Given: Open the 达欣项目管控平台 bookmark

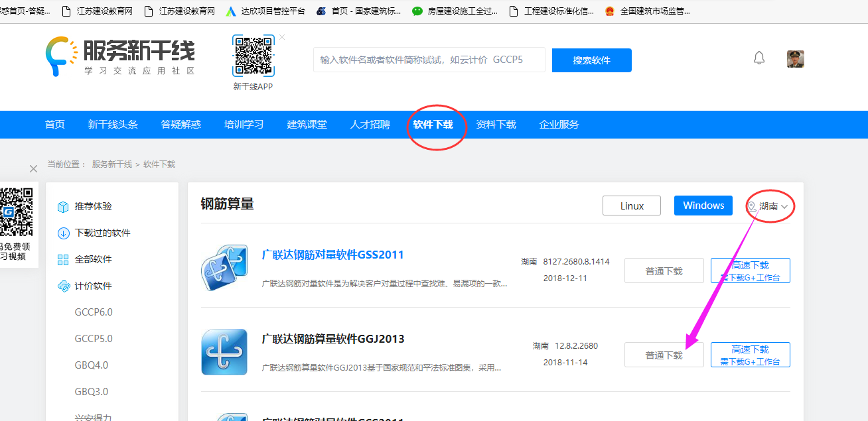Looking at the screenshot, I should 265,11.
